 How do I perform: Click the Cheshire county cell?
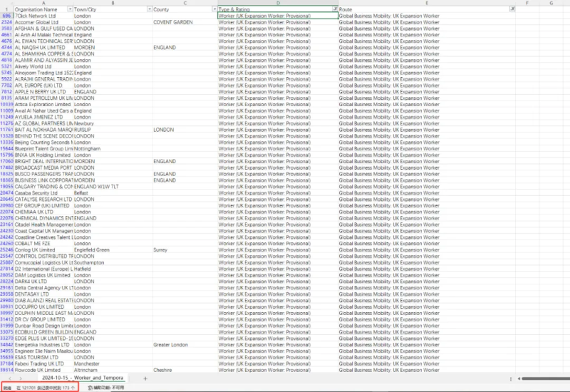(x=185, y=370)
